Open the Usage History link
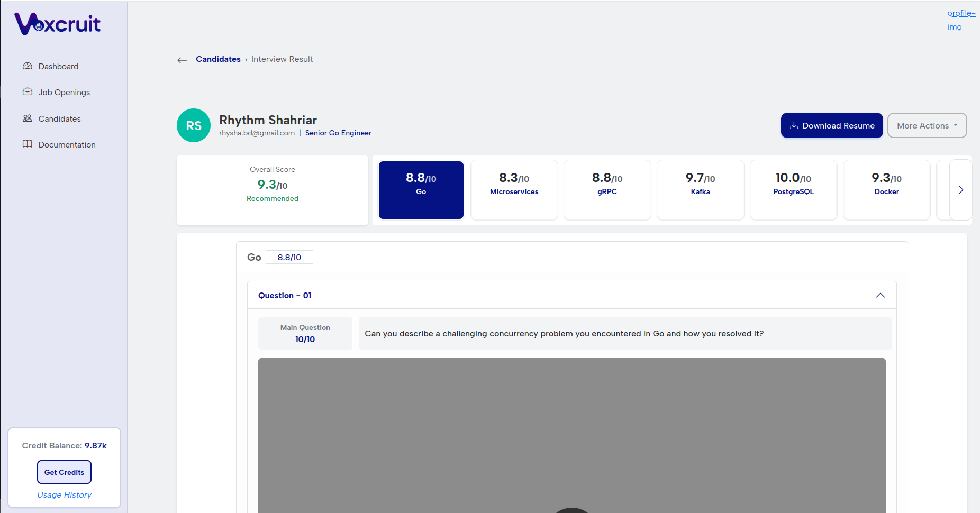 coord(65,495)
